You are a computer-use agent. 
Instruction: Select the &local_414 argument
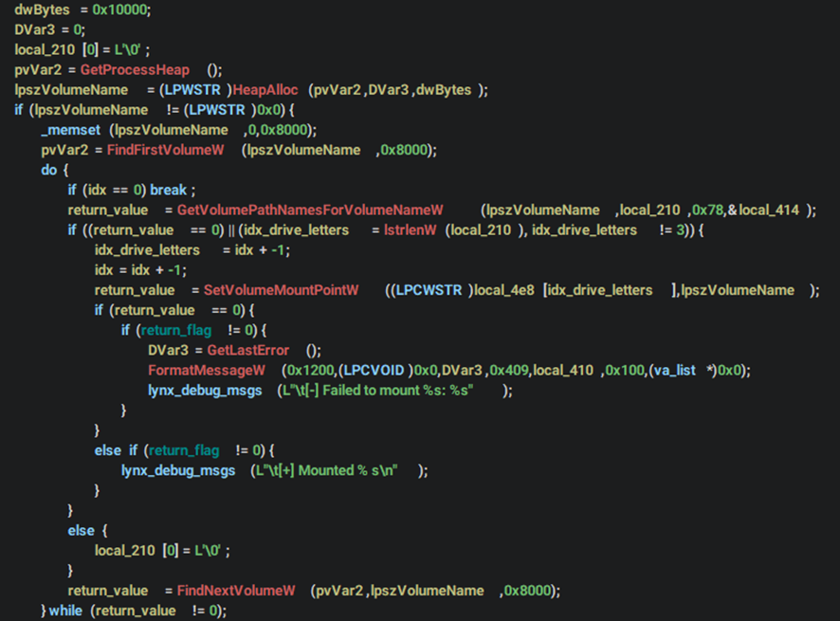(x=763, y=210)
